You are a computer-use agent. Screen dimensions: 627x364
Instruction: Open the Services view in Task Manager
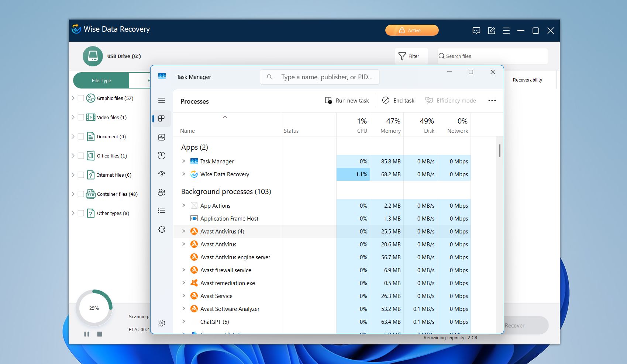[x=161, y=229]
